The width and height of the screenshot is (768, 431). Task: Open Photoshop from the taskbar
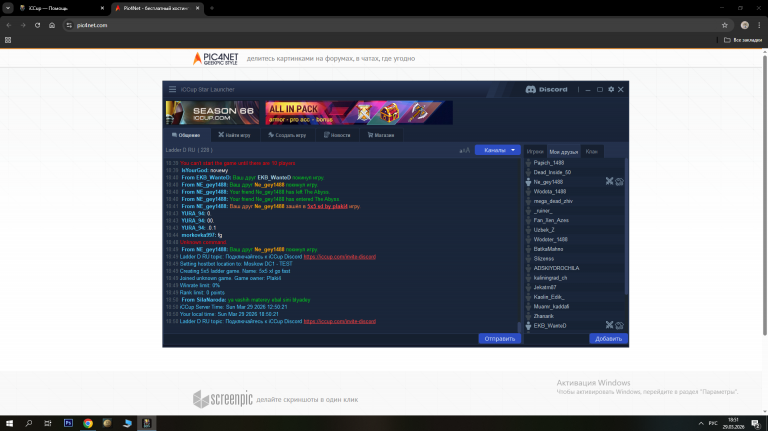point(68,423)
